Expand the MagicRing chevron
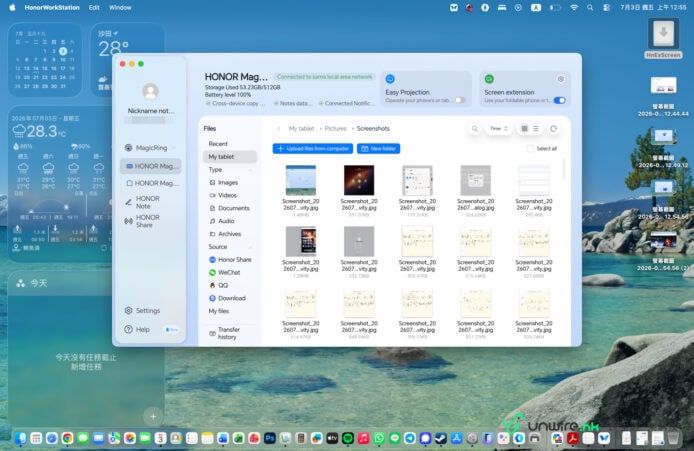This screenshot has height=451, width=694. [174, 148]
